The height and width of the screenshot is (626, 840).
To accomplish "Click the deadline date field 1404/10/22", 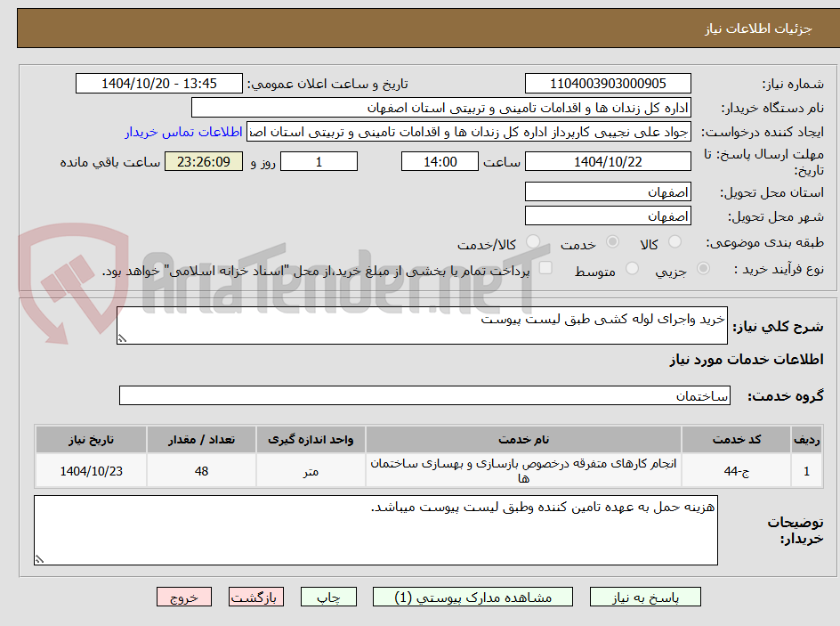I will tap(608, 161).
